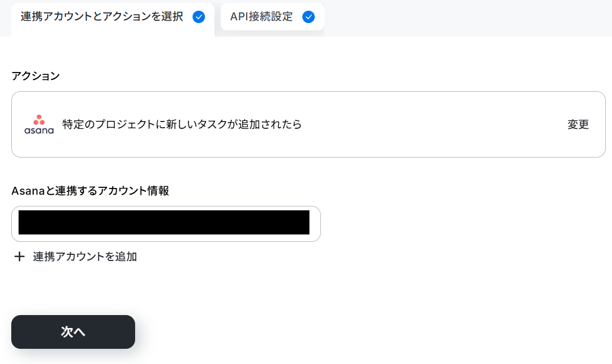612x364 pixels.
Task: Open the Asana account selection dropdown
Action: tap(166, 224)
